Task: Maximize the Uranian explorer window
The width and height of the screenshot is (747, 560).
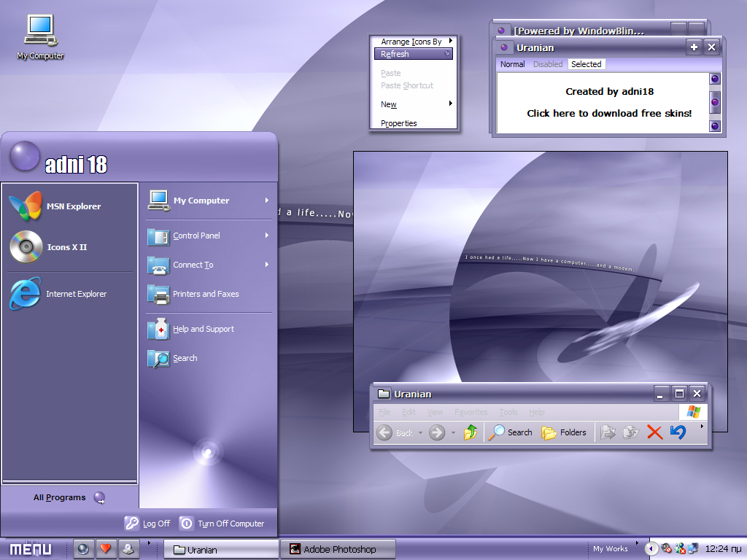Action: point(679,393)
